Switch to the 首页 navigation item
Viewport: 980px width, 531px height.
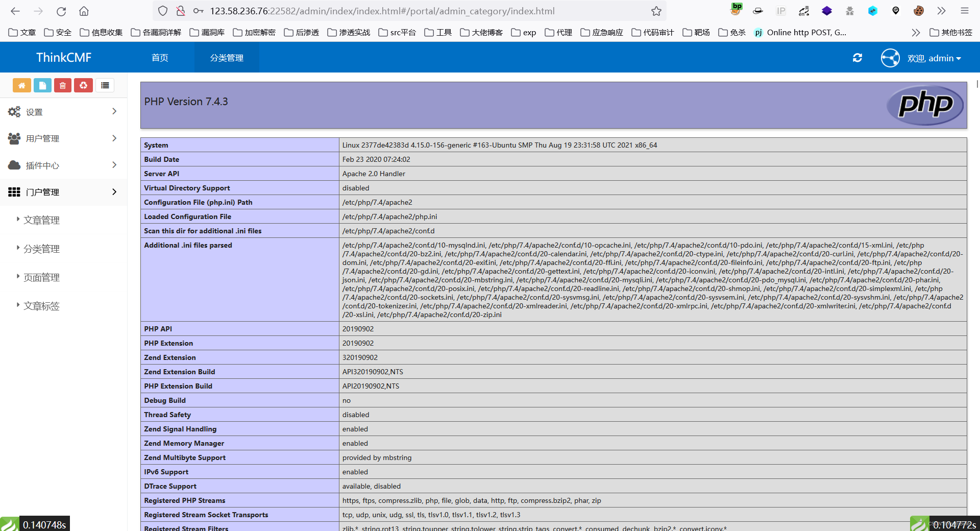coord(159,57)
